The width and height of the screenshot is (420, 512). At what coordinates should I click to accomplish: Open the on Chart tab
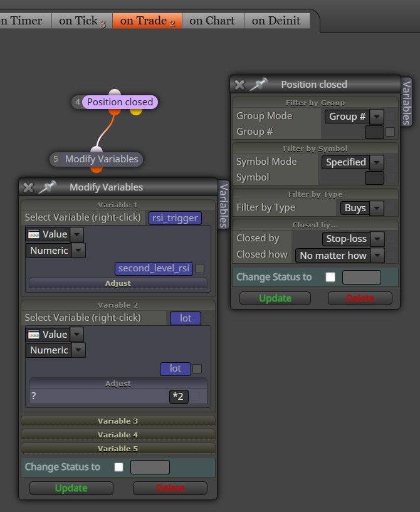(213, 21)
